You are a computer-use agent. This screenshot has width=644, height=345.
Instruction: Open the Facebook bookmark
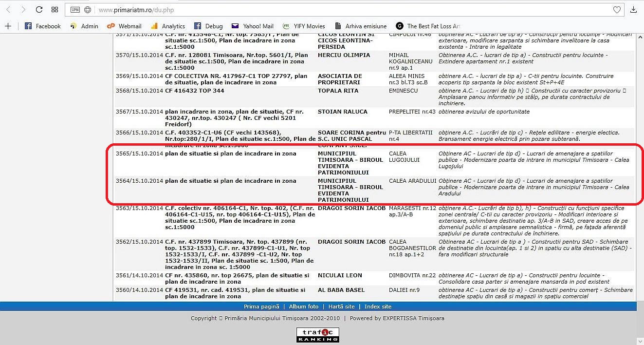43,26
